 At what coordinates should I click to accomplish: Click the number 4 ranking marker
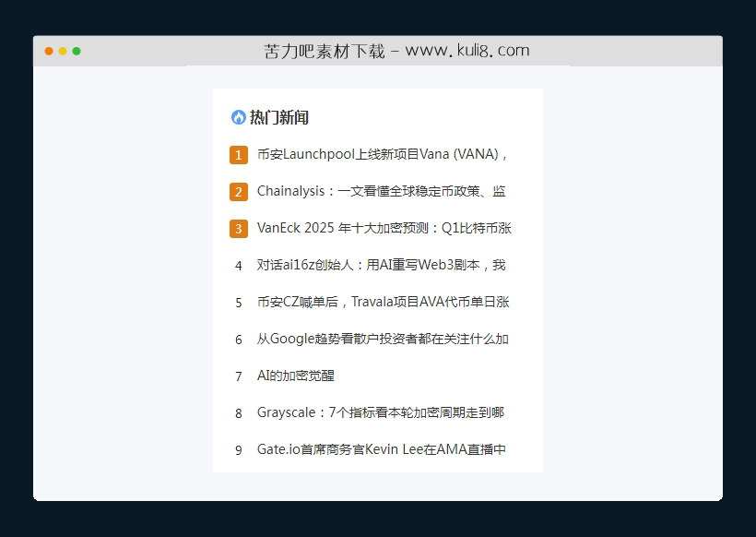238,266
